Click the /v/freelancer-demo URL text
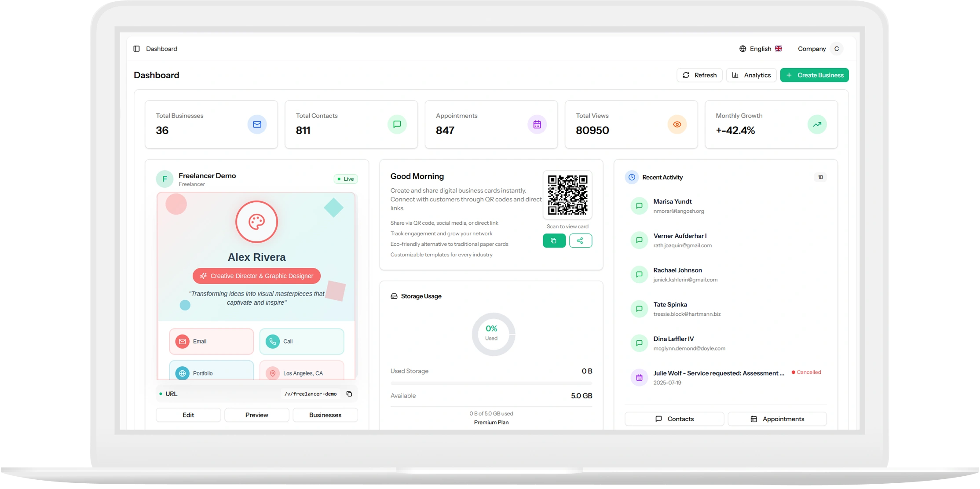980x489 pixels. click(x=311, y=394)
